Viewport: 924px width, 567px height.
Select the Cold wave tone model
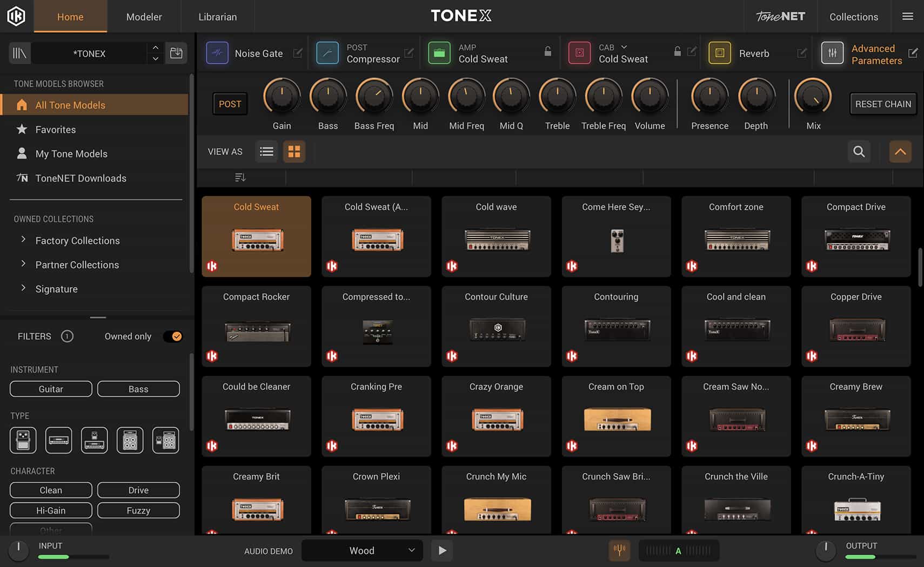496,237
